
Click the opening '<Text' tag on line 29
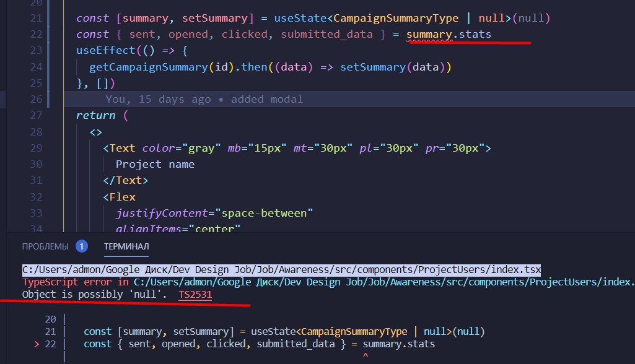pos(119,148)
